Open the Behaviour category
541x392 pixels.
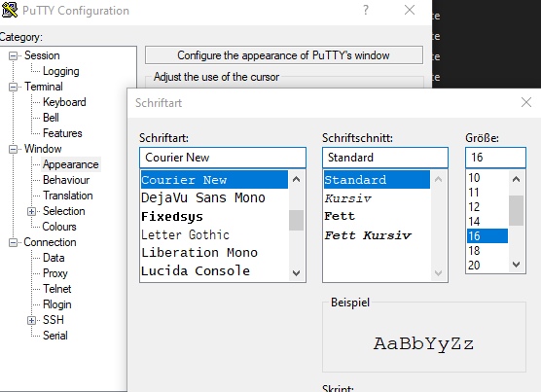pos(66,180)
